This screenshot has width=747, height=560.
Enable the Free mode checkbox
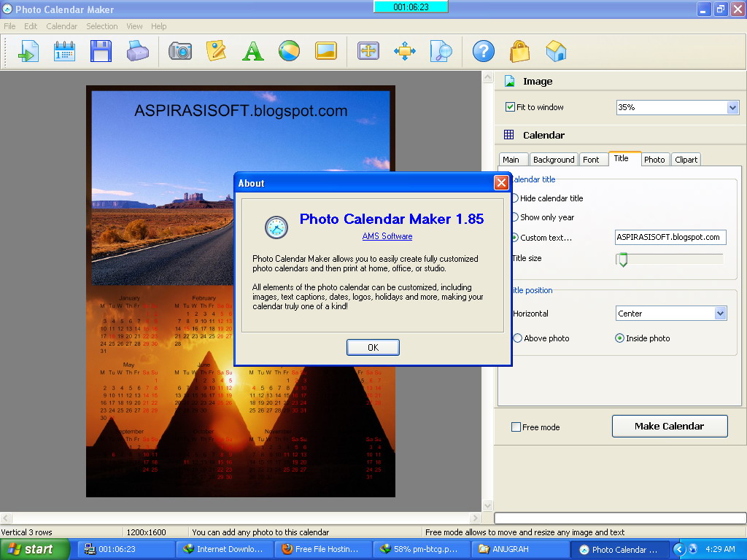point(516,427)
